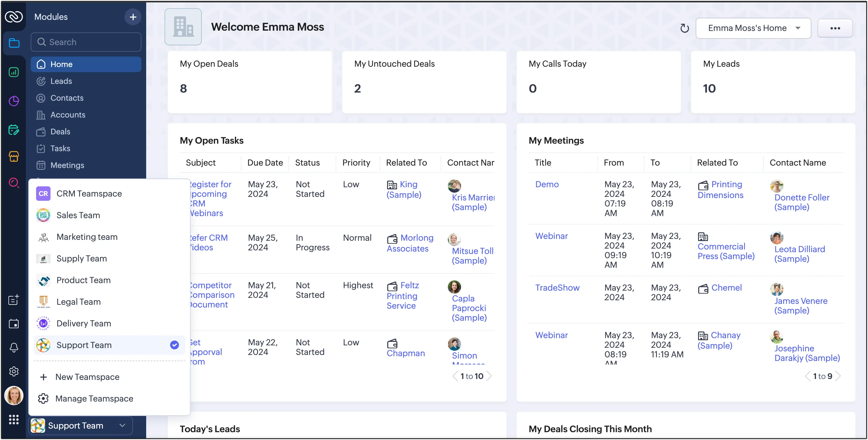
Task: Open the Leads module in sidebar
Action: coord(61,81)
